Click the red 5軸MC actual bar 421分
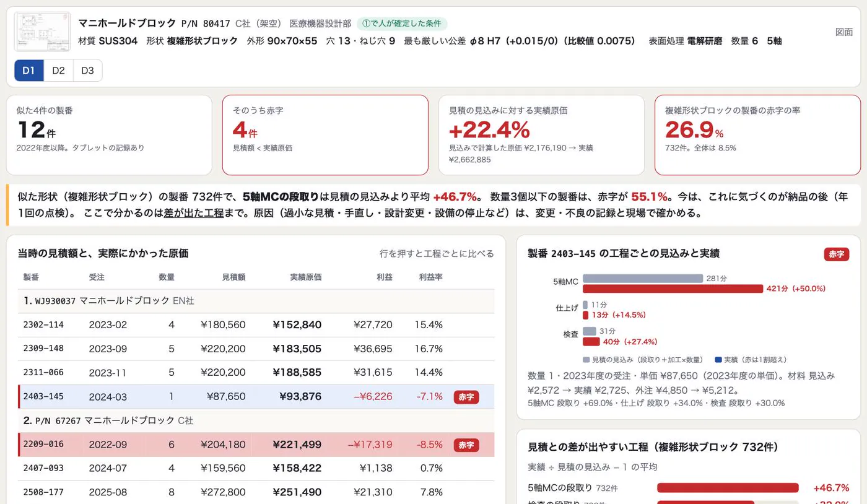 coord(673,289)
